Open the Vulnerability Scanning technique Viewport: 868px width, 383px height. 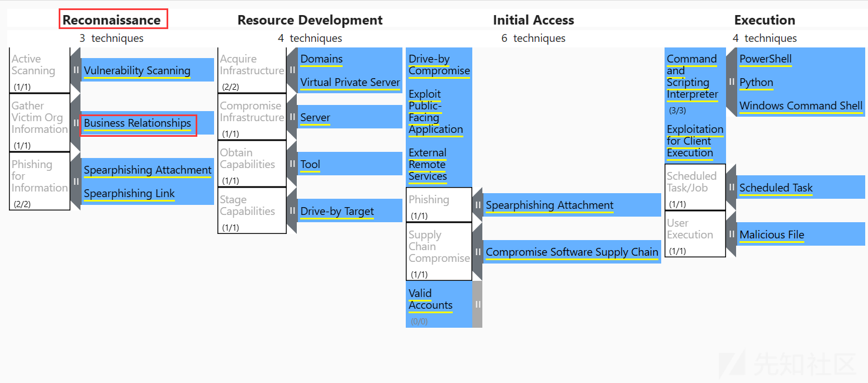coord(137,70)
